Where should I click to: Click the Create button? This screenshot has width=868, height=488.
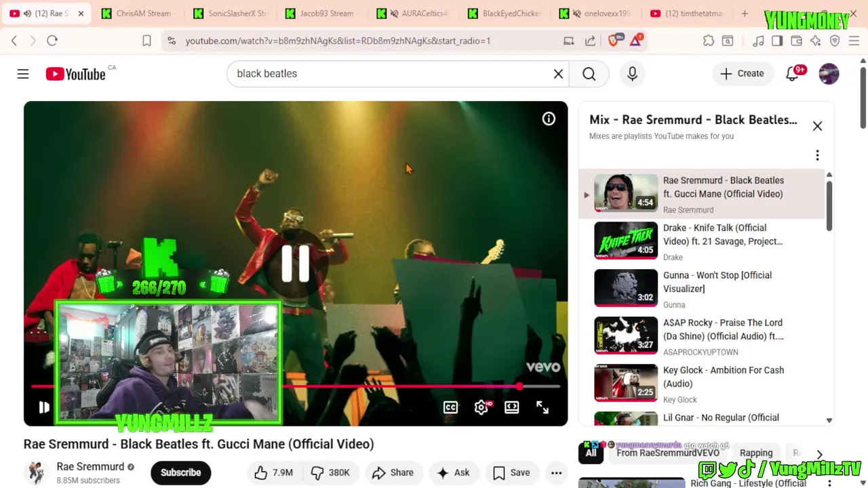(x=742, y=74)
